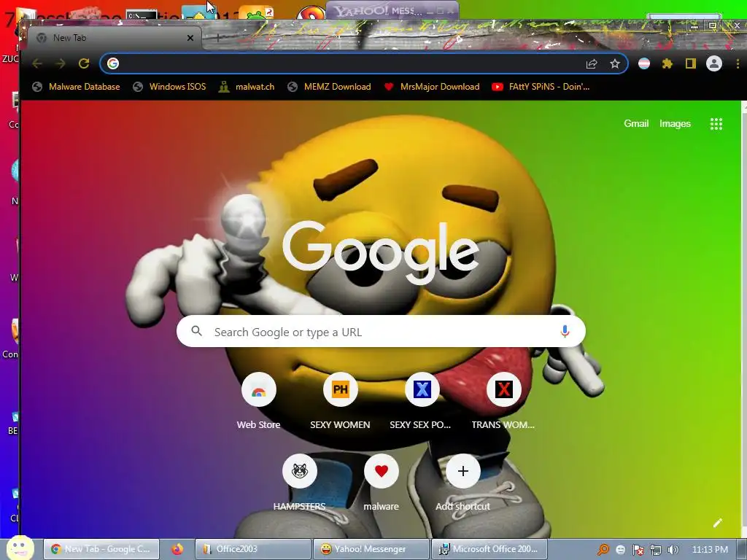Open the FAttY SPiNS YouTube bookmark
The height and width of the screenshot is (560, 747).
tap(541, 87)
